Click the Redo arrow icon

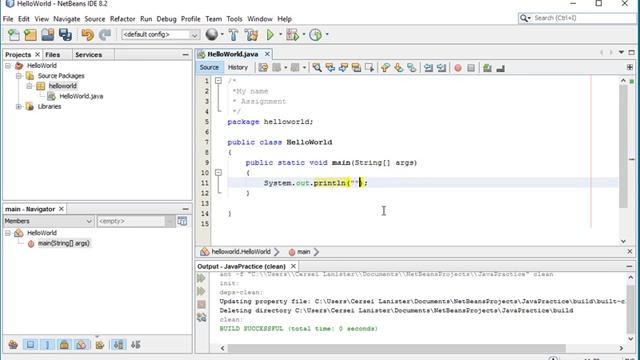point(105,35)
